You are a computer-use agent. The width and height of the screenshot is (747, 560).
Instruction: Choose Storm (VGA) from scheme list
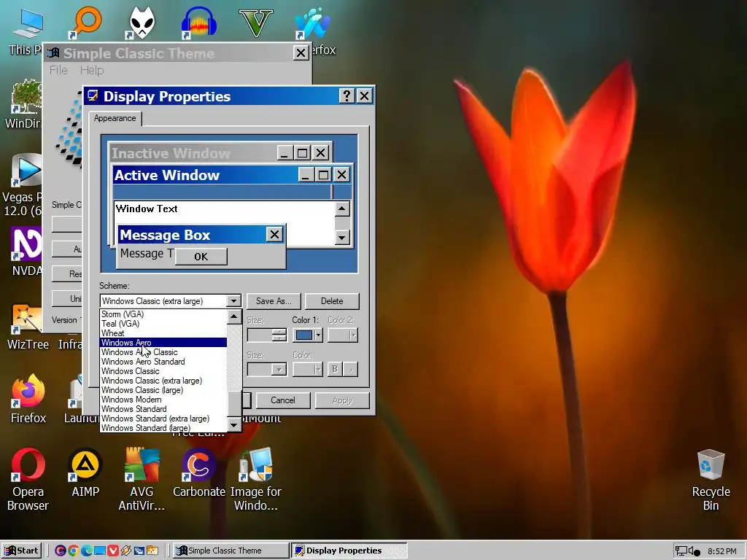(x=163, y=314)
